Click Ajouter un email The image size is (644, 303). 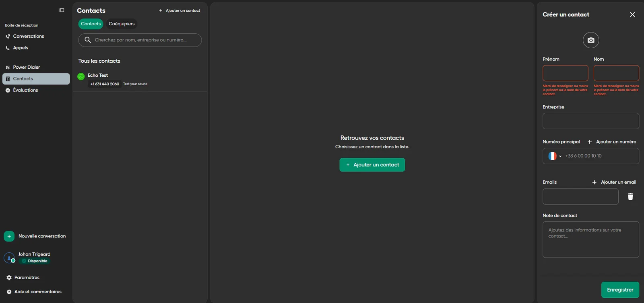[614, 182]
